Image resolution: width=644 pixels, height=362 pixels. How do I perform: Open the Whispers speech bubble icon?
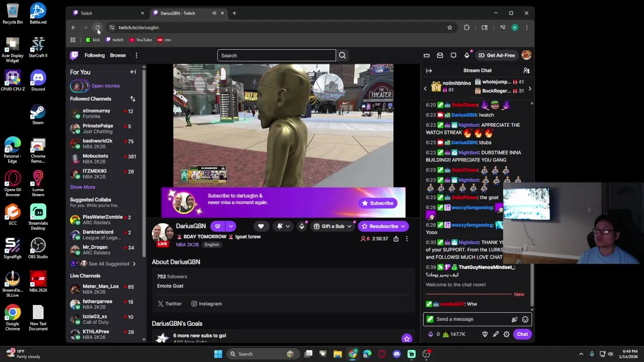(x=453, y=55)
